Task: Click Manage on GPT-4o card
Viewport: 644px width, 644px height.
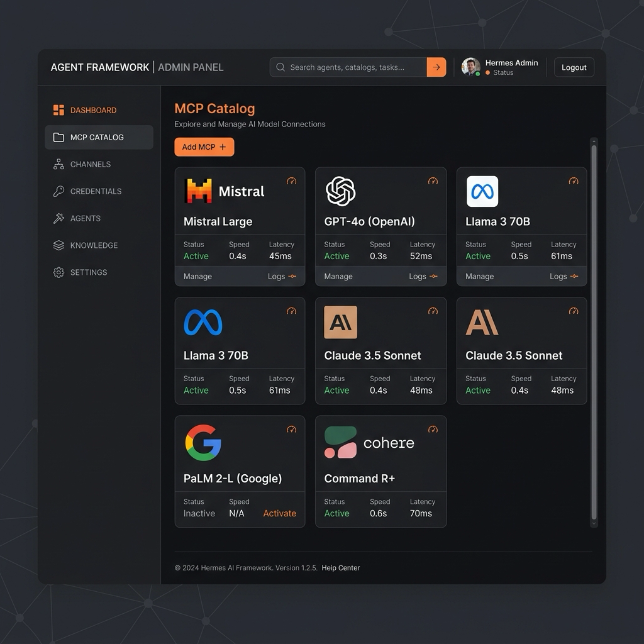Action: (338, 277)
